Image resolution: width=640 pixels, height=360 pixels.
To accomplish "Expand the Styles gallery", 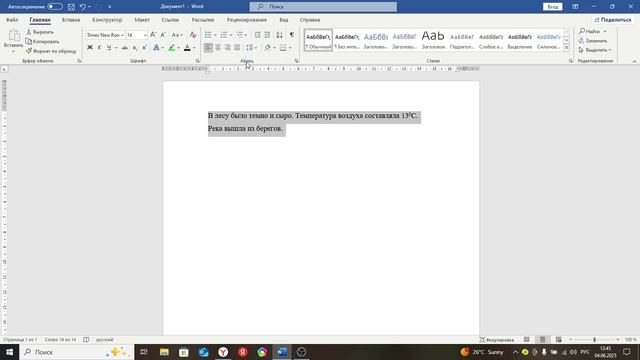I will tap(567, 48).
